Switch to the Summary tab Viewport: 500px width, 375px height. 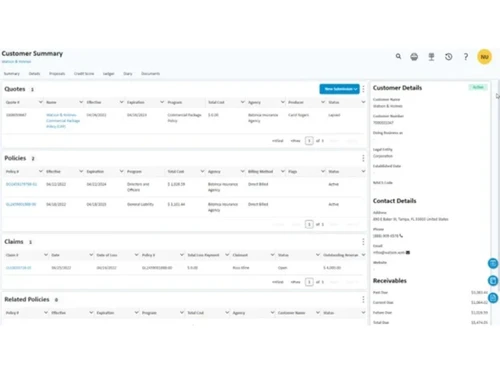(x=12, y=74)
